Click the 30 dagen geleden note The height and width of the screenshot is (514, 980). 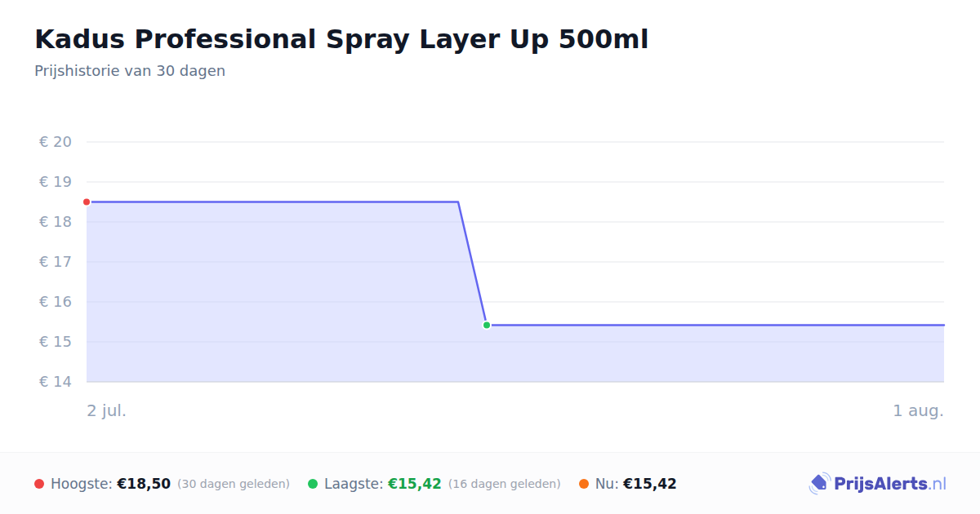click(x=234, y=484)
